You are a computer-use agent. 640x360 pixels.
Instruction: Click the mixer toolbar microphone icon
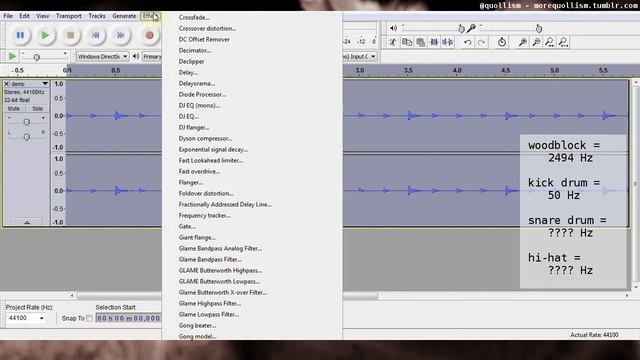tap(471, 28)
